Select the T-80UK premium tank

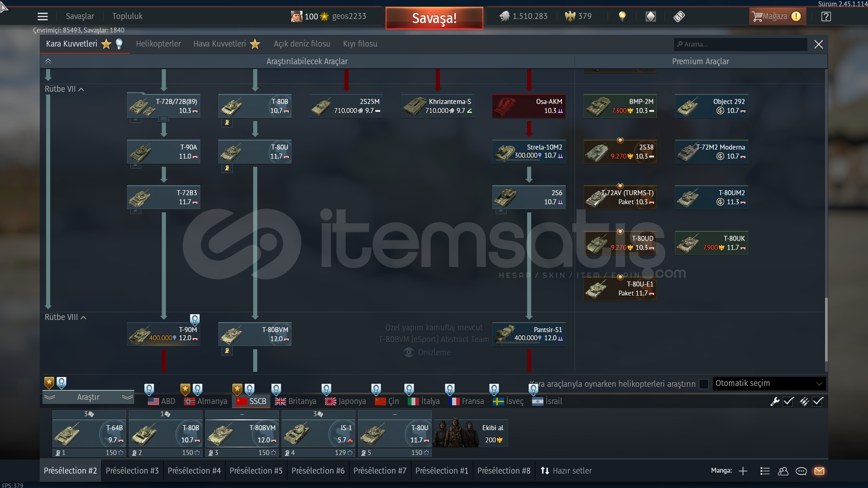tap(712, 243)
